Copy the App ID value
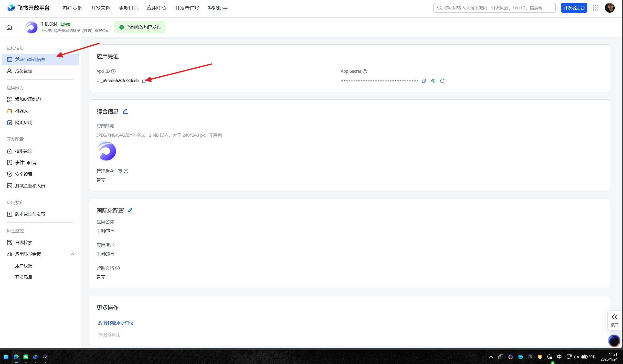This screenshot has height=364, width=623. (144, 81)
